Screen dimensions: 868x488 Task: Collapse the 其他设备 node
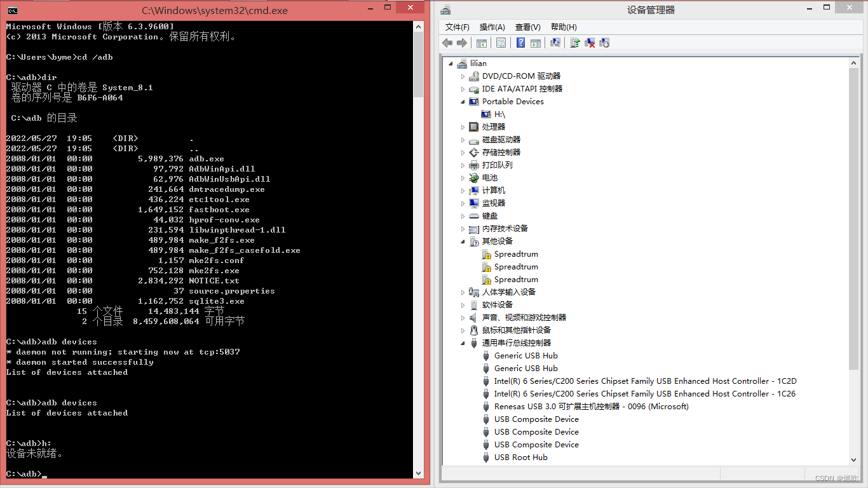click(x=463, y=241)
